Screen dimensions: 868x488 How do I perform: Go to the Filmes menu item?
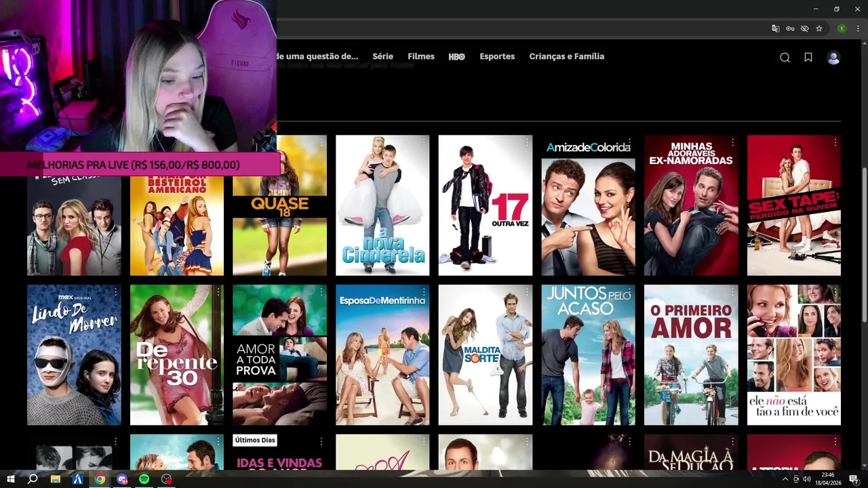(x=421, y=56)
